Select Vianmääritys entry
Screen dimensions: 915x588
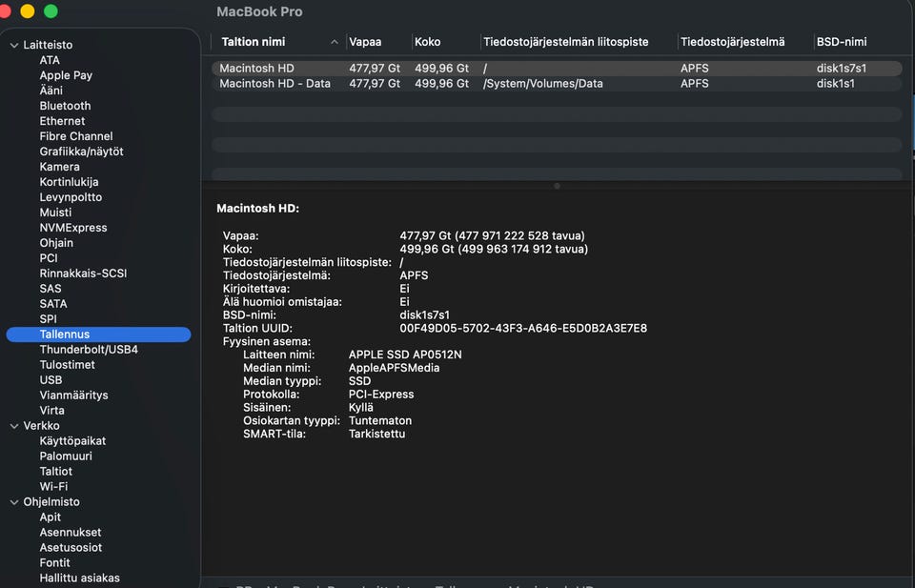coord(73,395)
